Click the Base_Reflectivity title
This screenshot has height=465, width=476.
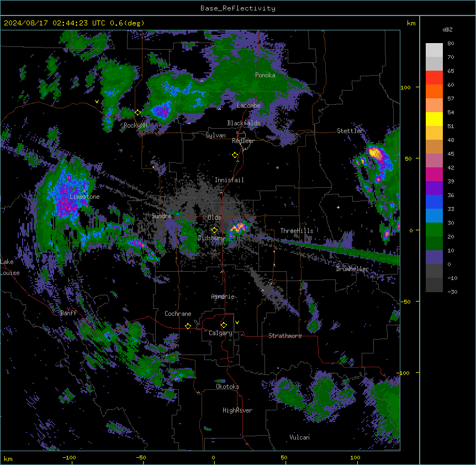point(238,8)
